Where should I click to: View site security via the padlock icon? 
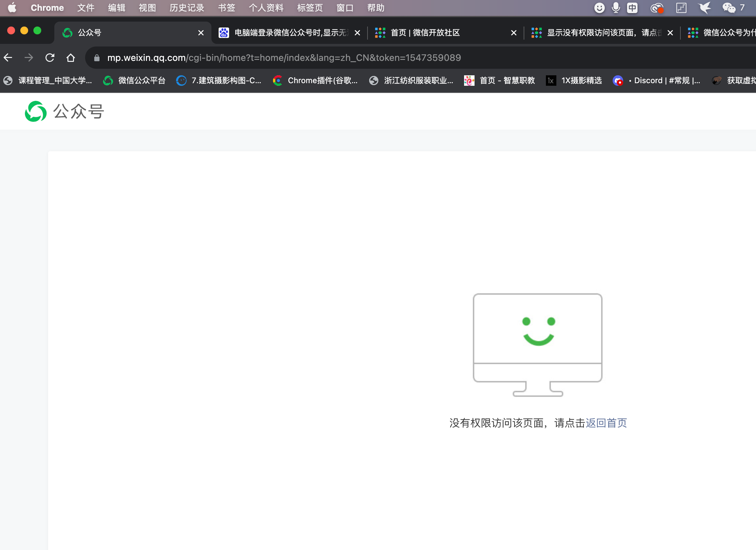[97, 57]
